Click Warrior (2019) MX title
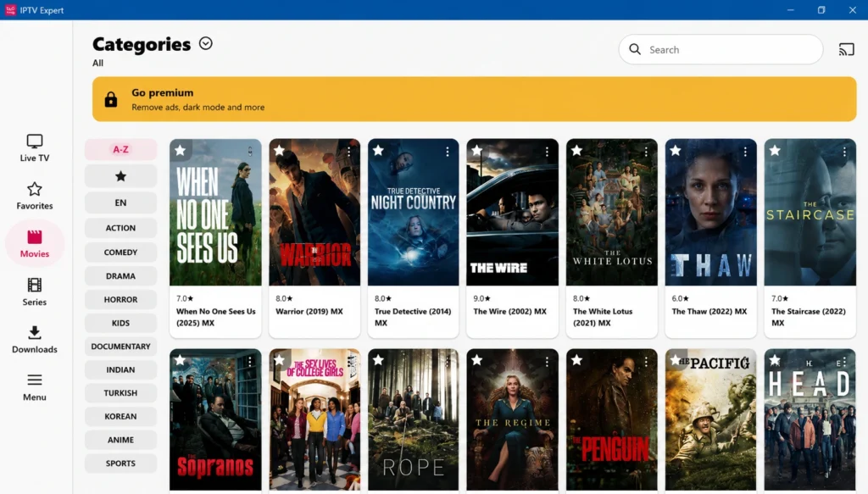 pos(309,312)
